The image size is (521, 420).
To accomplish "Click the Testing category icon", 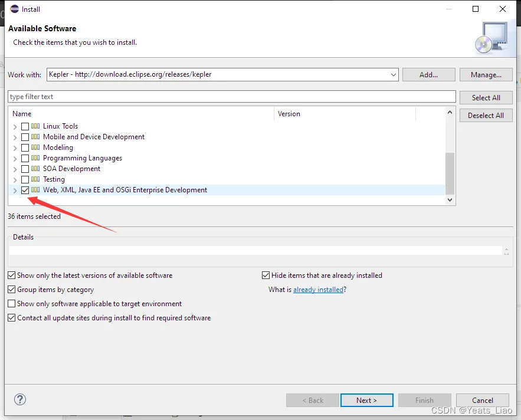I will [x=35, y=179].
